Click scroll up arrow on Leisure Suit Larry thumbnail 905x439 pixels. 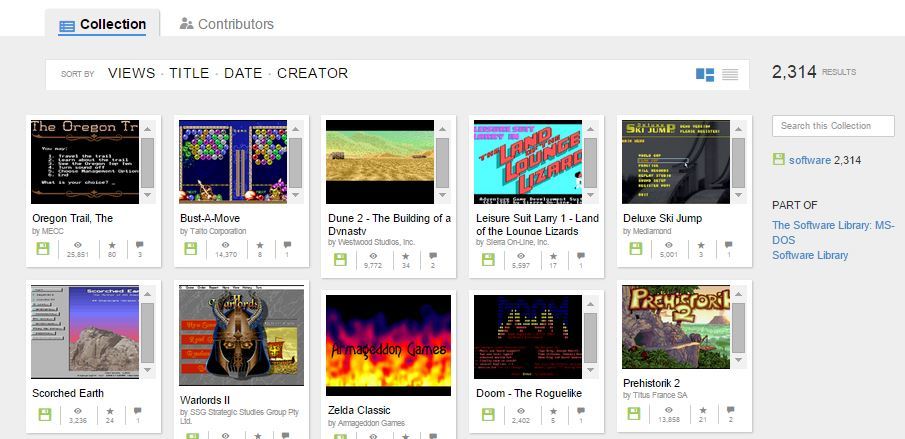click(x=590, y=129)
